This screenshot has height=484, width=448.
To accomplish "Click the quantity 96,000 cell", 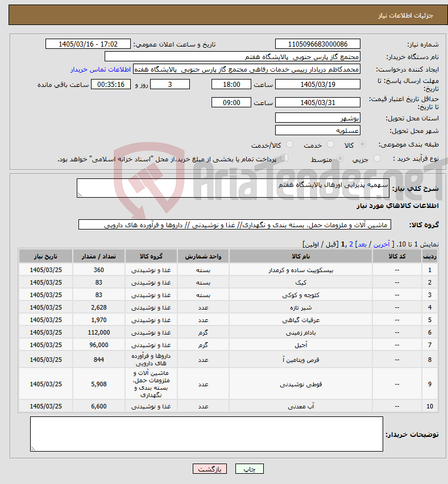I will (x=98, y=345).
